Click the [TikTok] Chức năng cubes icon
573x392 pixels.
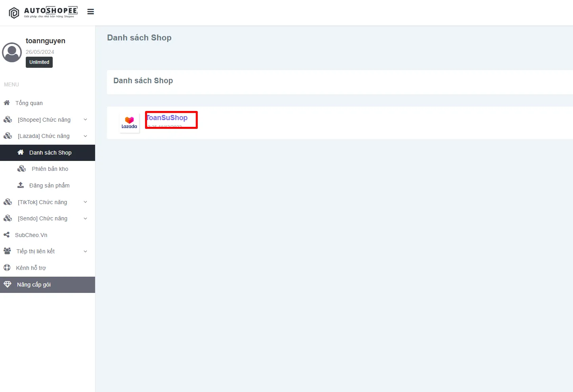(8, 202)
